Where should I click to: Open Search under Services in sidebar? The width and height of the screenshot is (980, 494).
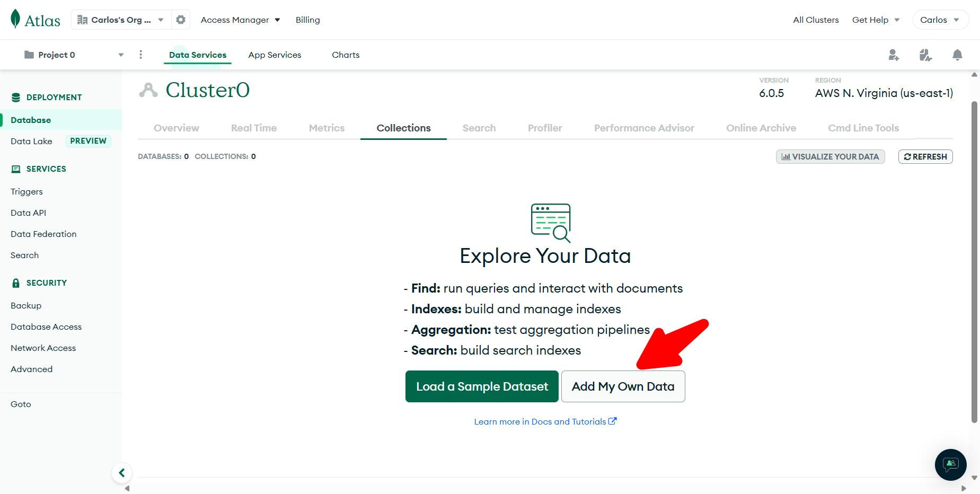tap(24, 255)
